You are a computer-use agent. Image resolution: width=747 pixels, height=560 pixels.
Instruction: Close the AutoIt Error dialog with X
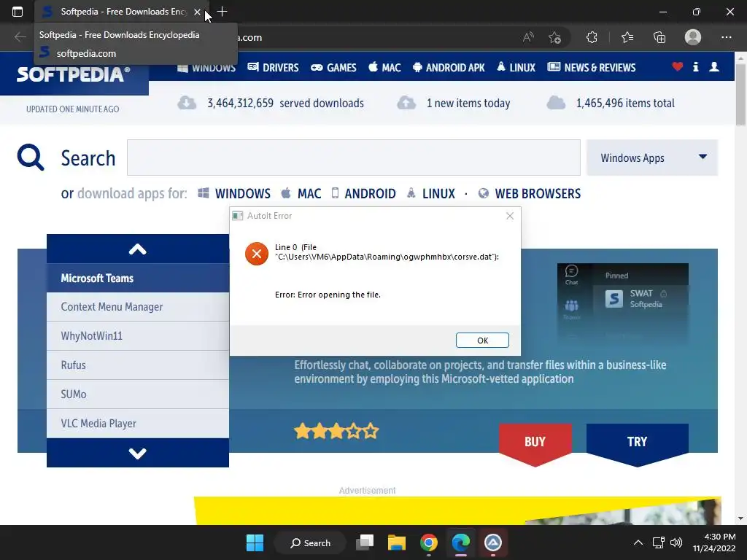tap(510, 216)
